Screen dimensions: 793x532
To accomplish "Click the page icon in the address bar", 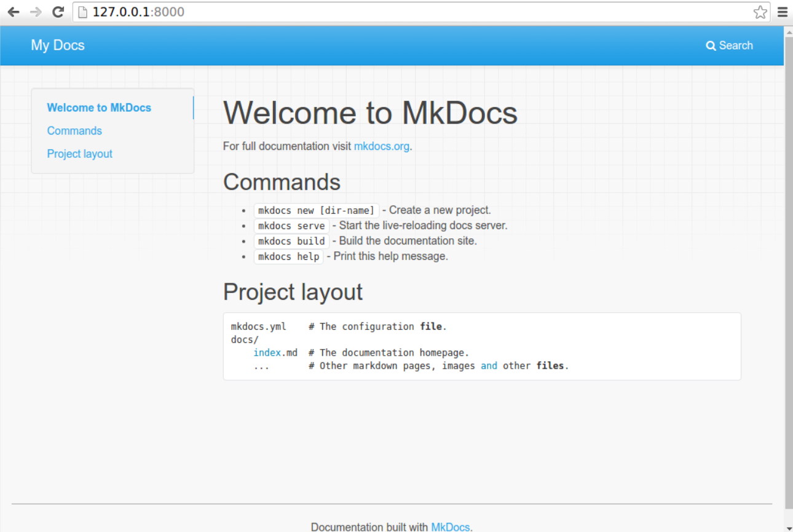I will 83,12.
